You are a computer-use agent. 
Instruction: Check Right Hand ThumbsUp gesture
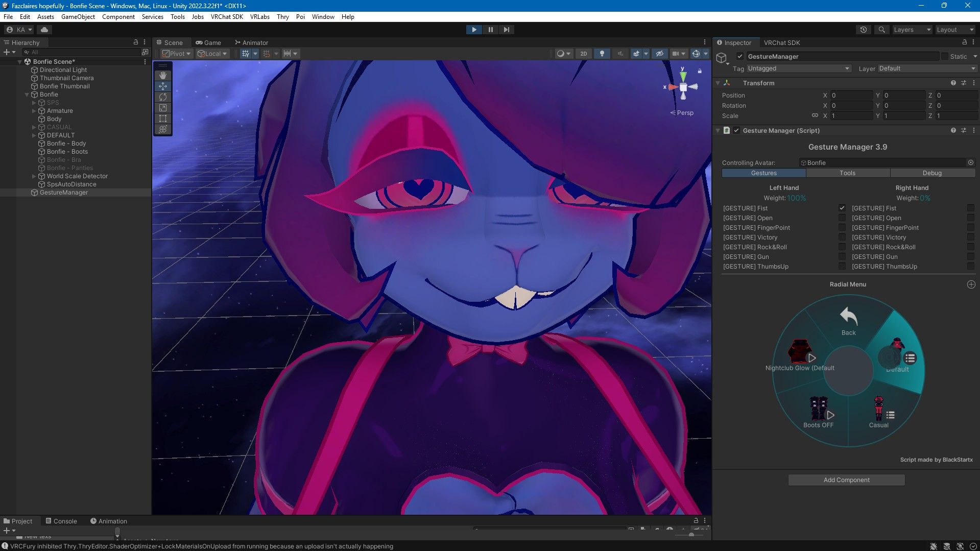(971, 267)
